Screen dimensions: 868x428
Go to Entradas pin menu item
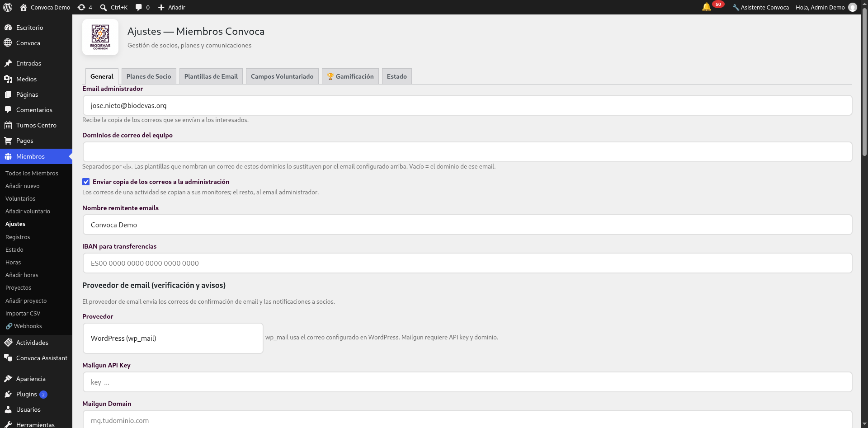pyautogui.click(x=36, y=63)
